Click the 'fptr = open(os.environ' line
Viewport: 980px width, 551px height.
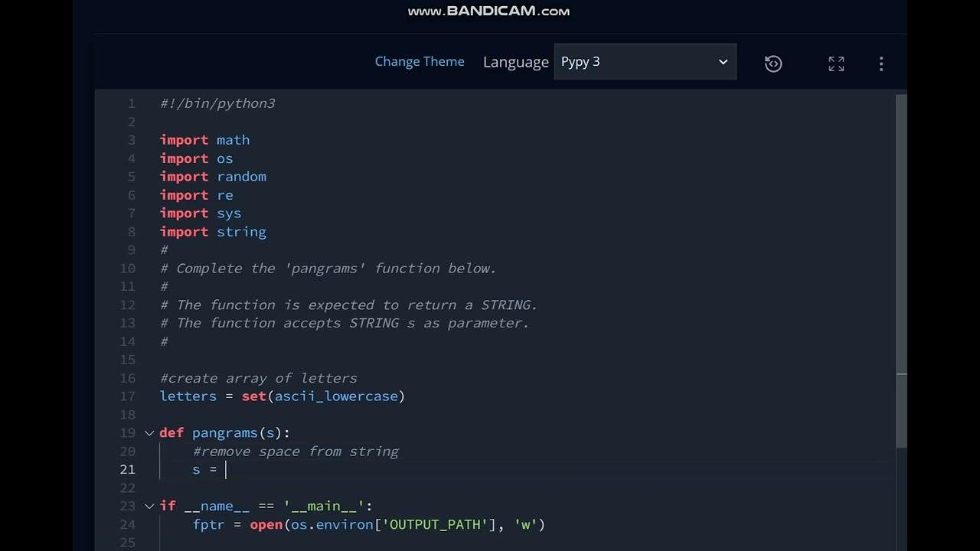pyautogui.click(x=368, y=525)
